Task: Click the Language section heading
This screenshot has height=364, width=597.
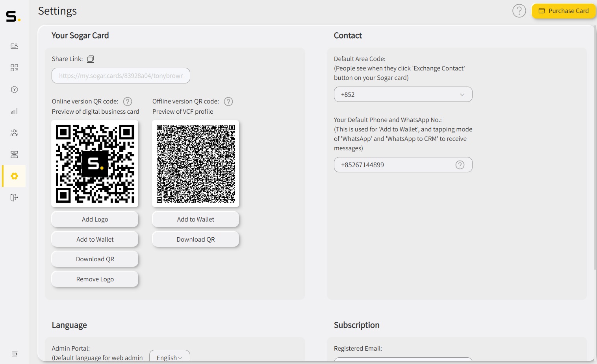Action: (x=69, y=325)
